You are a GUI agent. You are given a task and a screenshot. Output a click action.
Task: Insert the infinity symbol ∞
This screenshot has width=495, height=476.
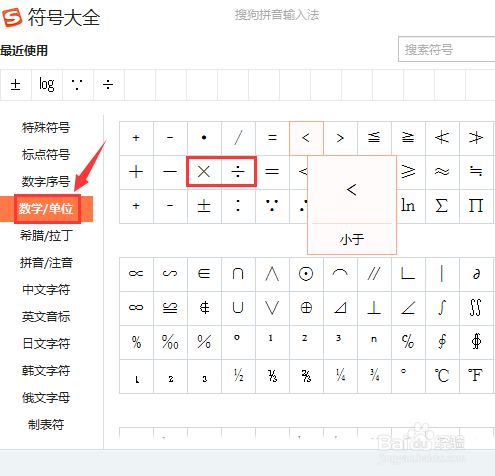coord(136,308)
